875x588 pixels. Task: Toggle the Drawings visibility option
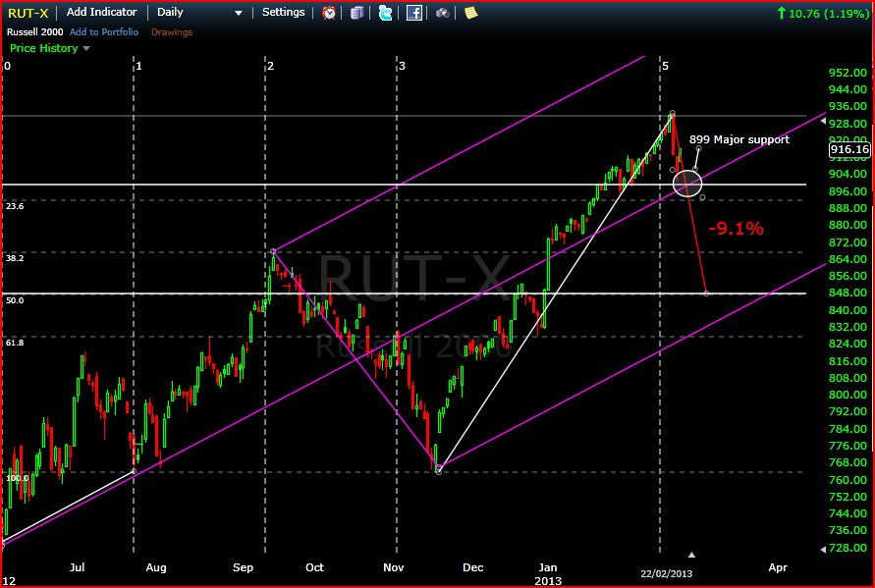tap(172, 31)
